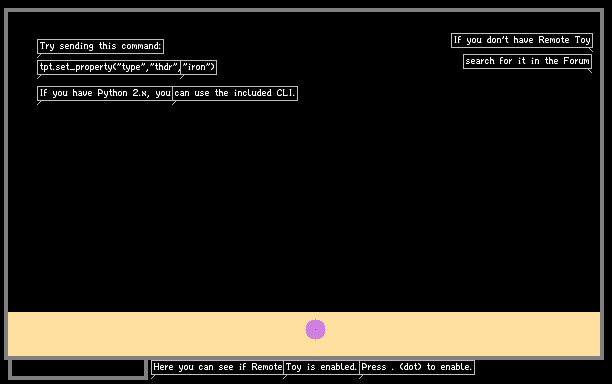The height and width of the screenshot is (384, 612).
Task: Click the pointer tail under "Press . (dot) to enable."
Action: coord(361,377)
